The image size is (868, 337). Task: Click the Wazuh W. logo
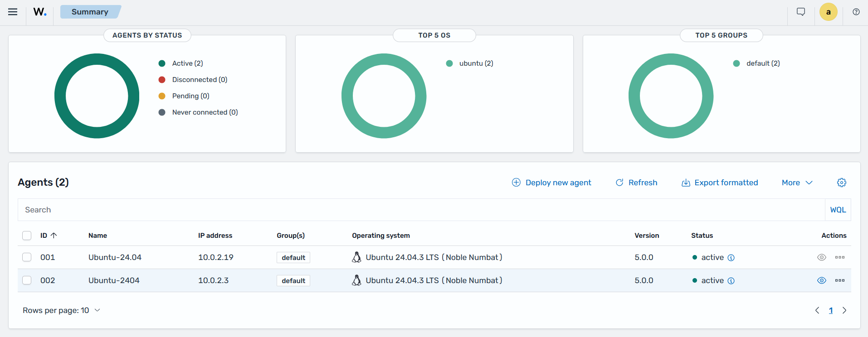point(40,12)
